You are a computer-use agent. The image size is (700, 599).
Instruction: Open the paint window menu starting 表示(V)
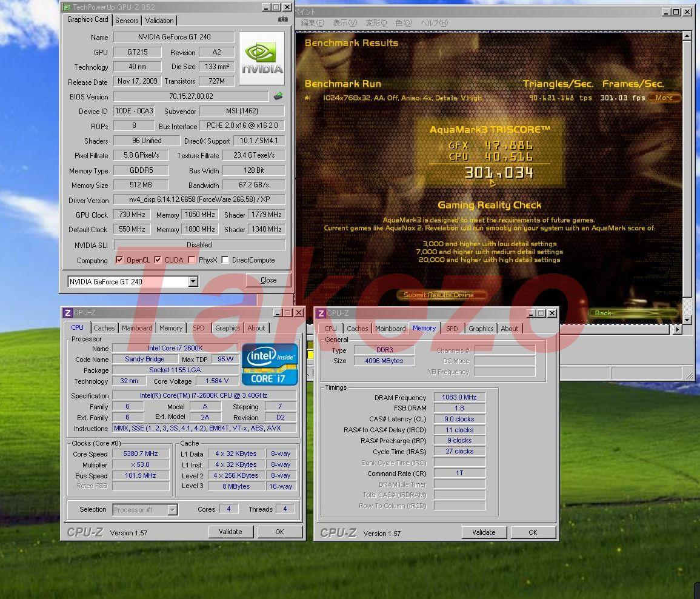(345, 23)
